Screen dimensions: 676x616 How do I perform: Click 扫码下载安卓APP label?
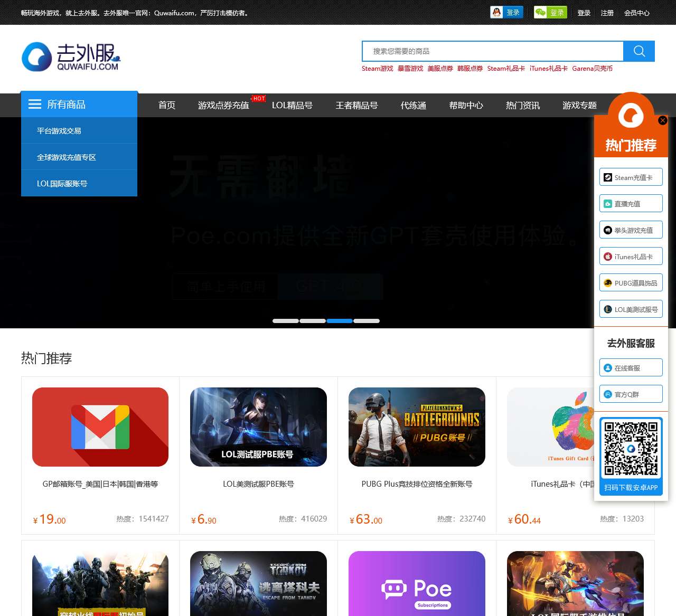631,488
